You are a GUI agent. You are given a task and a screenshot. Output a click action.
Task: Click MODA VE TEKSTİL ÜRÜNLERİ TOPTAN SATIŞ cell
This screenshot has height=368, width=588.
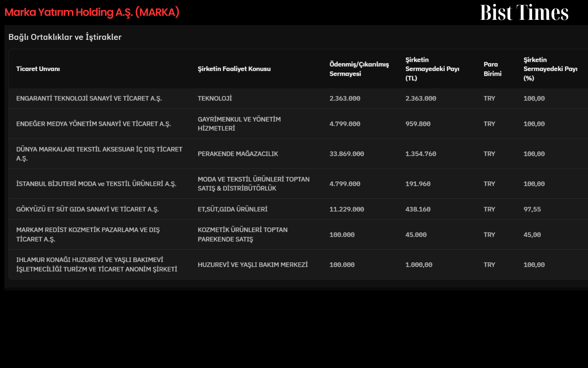pos(254,184)
